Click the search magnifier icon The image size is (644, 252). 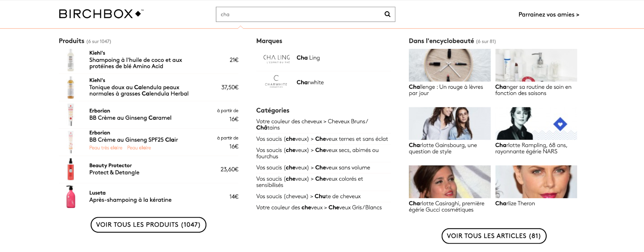[387, 14]
